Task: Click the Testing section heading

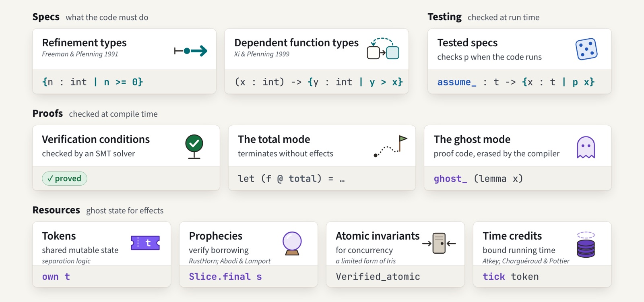Action: (x=444, y=17)
